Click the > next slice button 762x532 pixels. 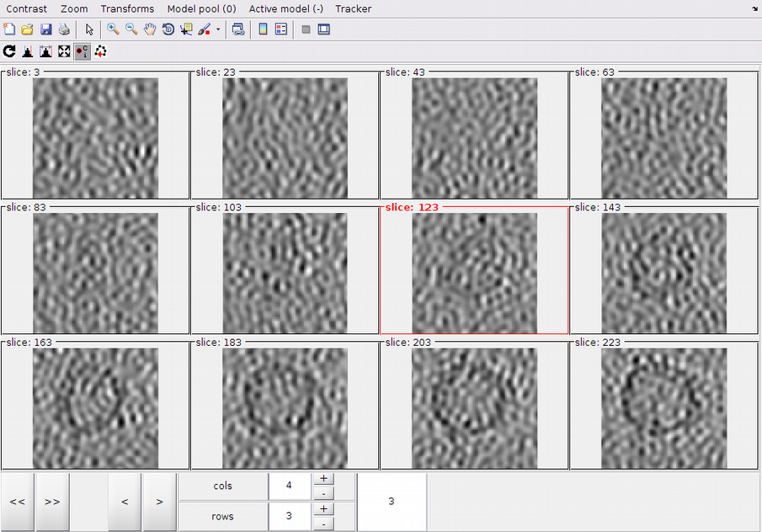pyautogui.click(x=159, y=502)
